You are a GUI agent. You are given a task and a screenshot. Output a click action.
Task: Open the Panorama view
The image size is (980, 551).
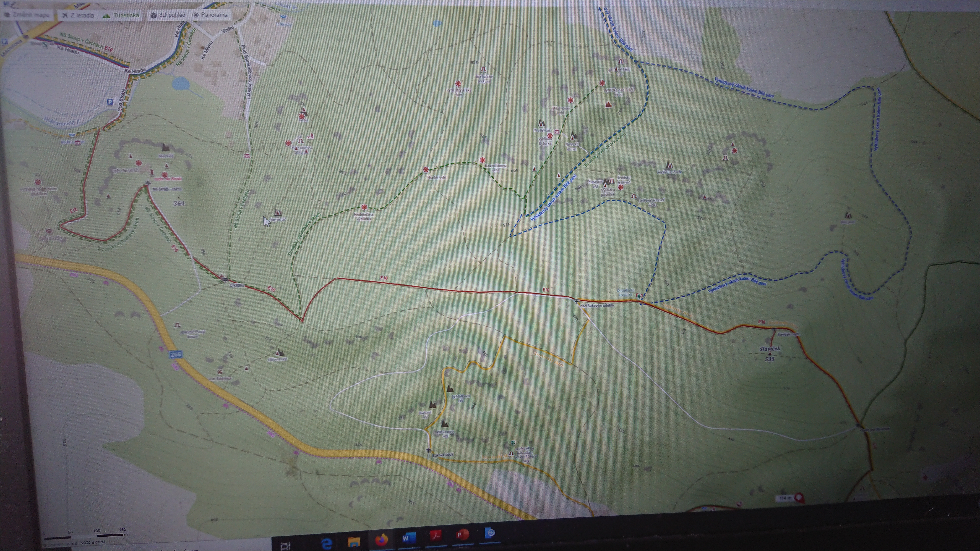[x=210, y=15]
